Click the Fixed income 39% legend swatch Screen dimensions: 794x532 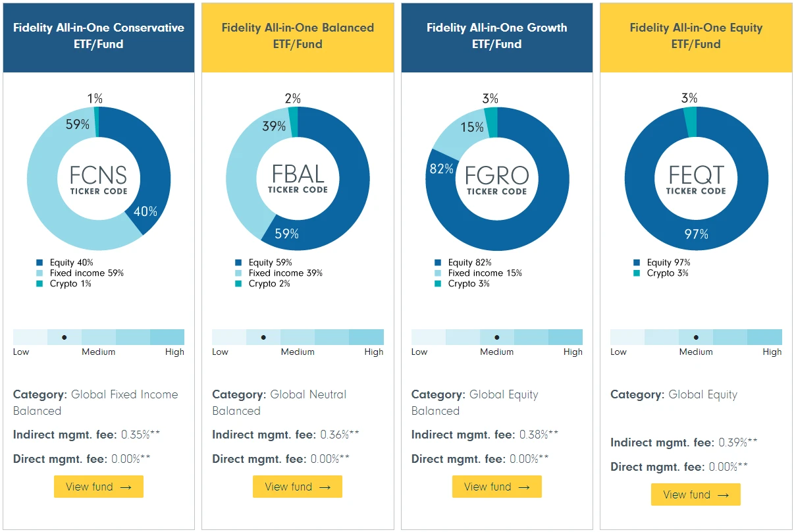tap(238, 273)
